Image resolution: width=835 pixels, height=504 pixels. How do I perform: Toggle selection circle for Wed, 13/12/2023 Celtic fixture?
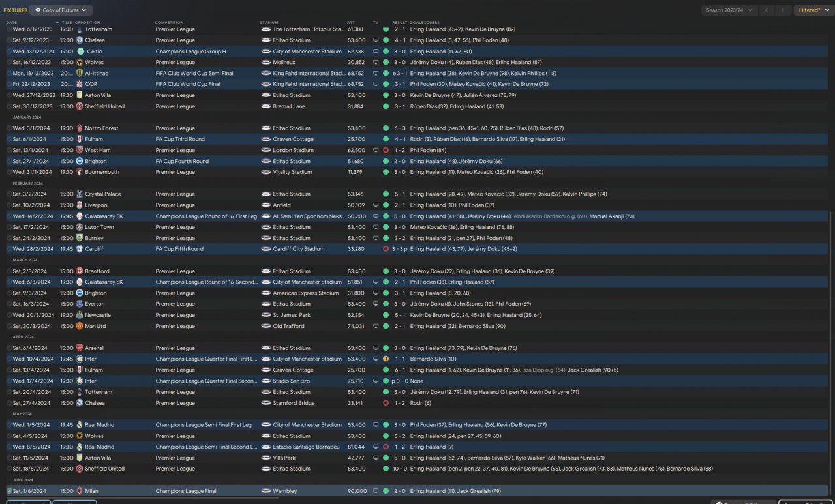click(x=9, y=52)
